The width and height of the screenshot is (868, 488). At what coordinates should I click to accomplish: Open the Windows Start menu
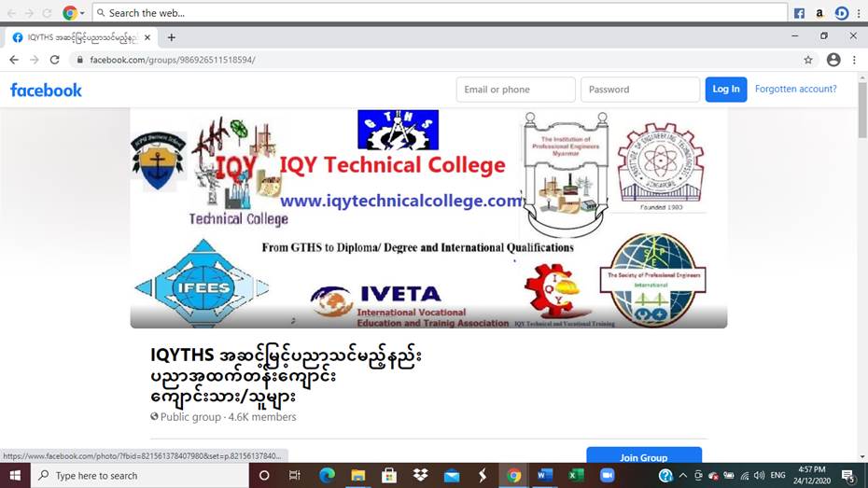[15, 475]
